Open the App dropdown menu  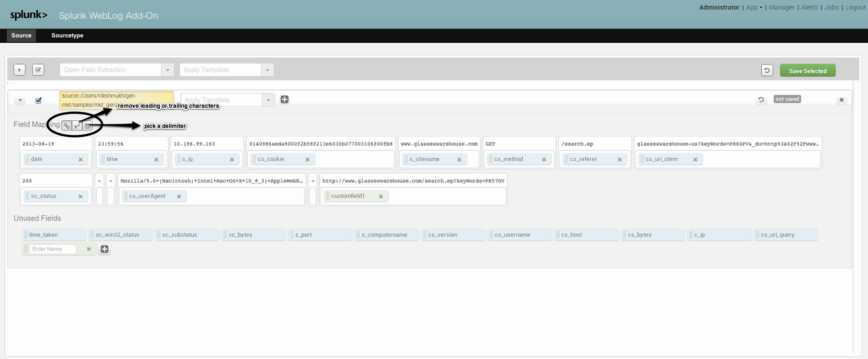click(754, 7)
